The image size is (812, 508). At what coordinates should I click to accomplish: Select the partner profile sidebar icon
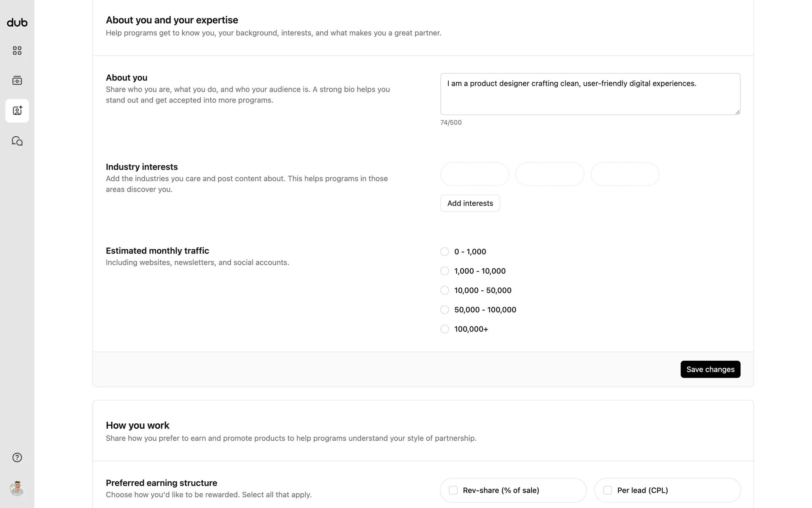click(17, 110)
